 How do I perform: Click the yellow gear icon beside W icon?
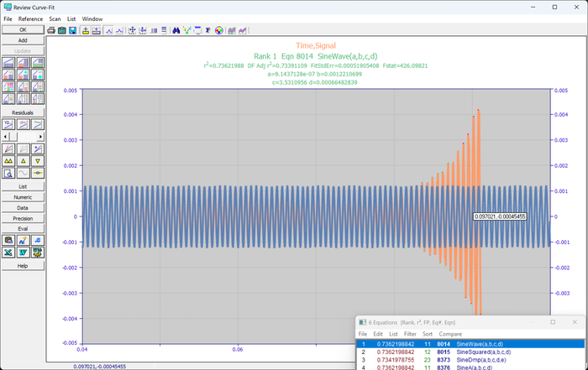pos(38,253)
